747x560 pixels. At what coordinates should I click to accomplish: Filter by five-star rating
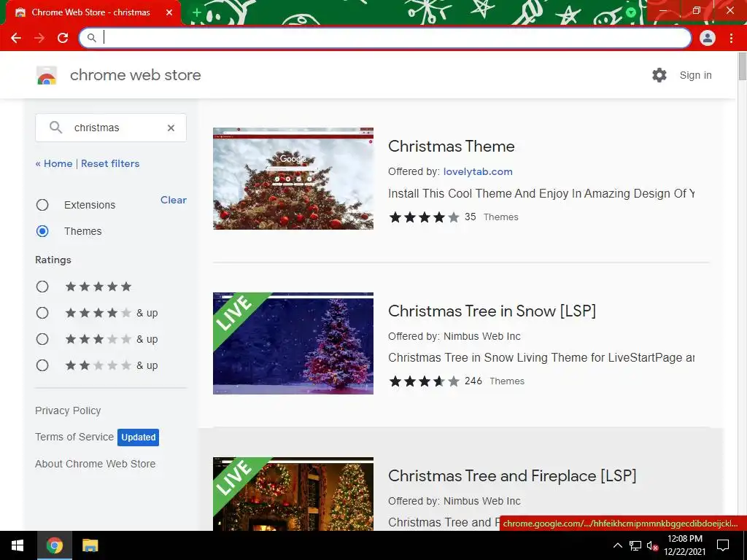(42, 287)
